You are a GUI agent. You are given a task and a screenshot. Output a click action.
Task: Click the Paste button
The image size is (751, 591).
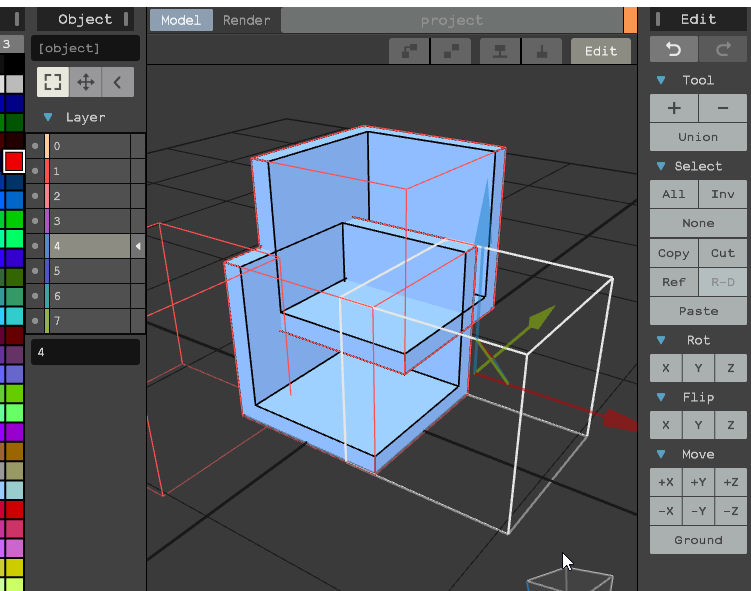tap(698, 311)
